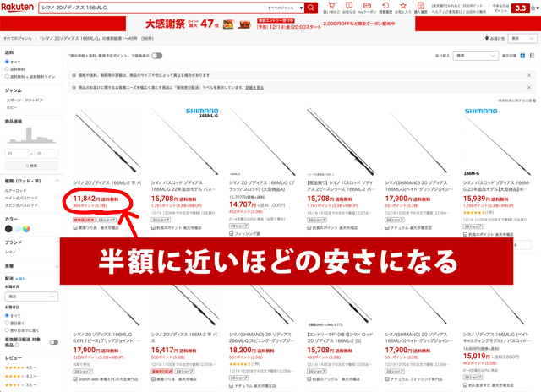Screen dimensions: 541x392
Task: Close the price and shipping details notice
Action: 529,75
